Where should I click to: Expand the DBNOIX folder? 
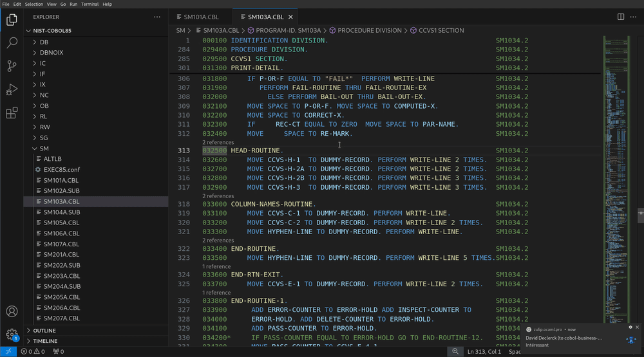click(52, 52)
